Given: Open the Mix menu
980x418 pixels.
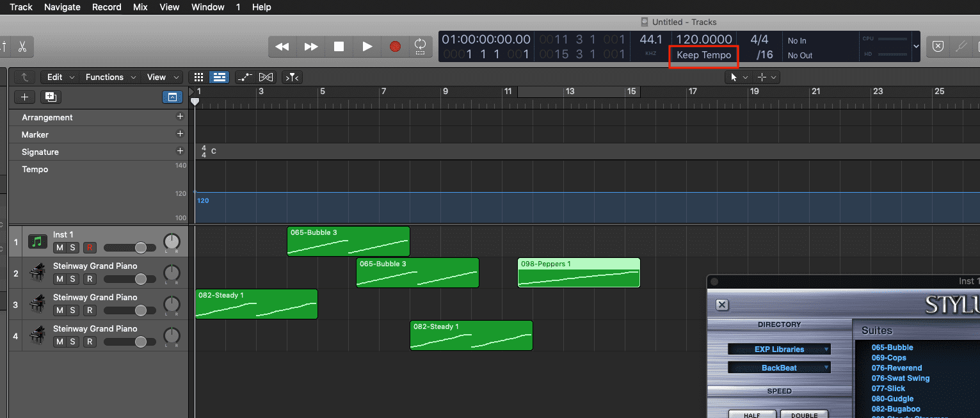Looking at the screenshot, I should pos(140,7).
